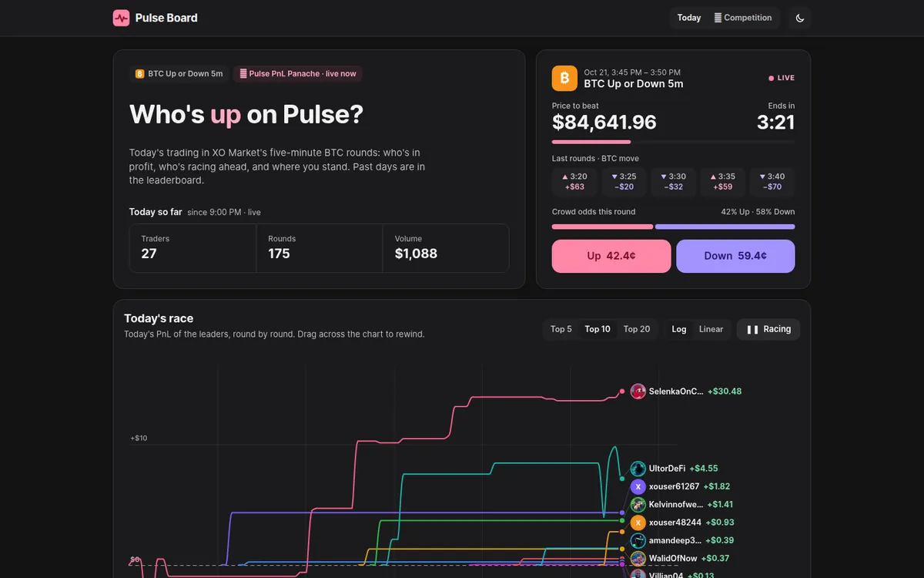Switch to the Competition tab
The width and height of the screenshot is (924, 578).
coord(743,18)
